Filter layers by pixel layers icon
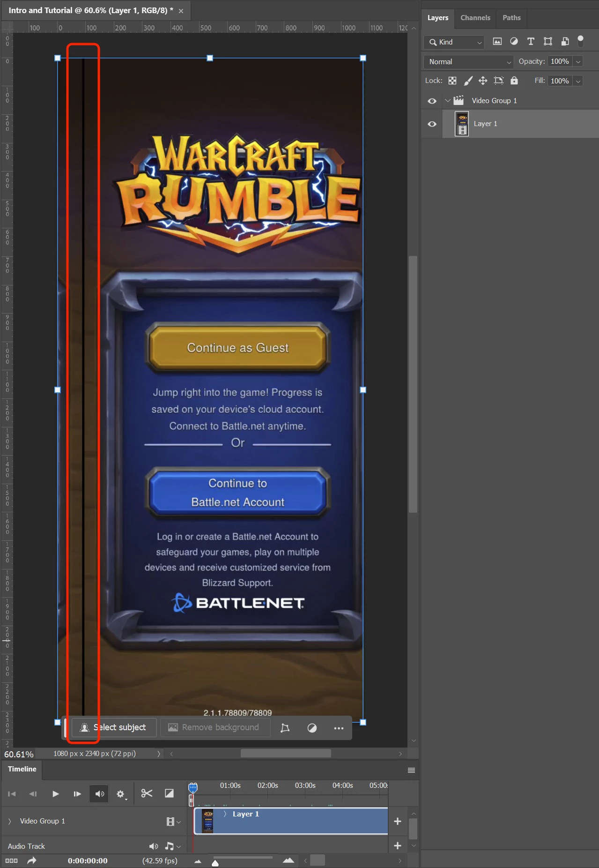Screen dimensions: 599x868 coord(497,42)
